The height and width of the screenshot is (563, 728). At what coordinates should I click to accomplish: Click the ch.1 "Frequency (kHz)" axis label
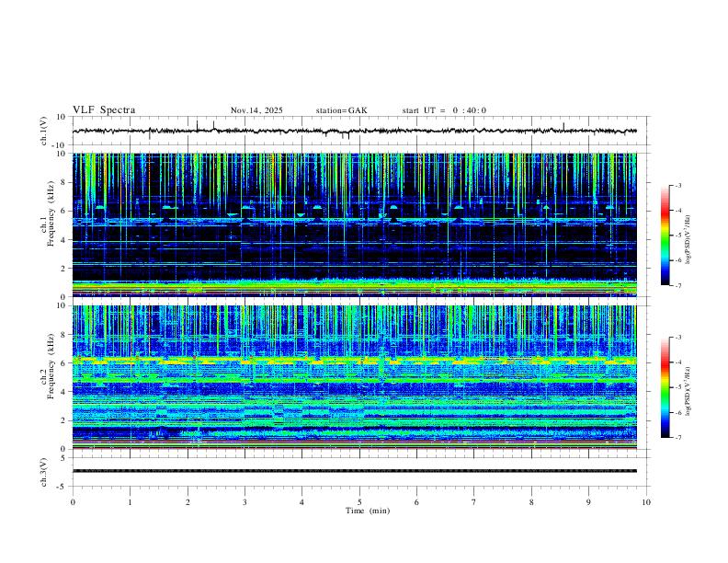tap(51, 213)
